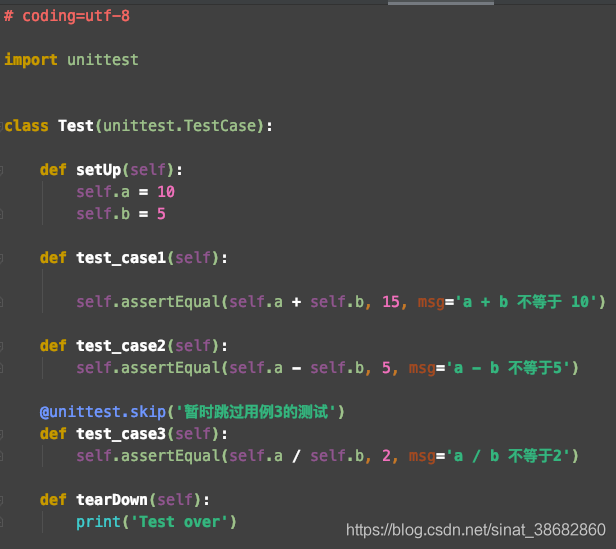Viewport: 616px width, 549px height.
Task: Click 'unittest' in the import statement
Action: click(x=103, y=60)
